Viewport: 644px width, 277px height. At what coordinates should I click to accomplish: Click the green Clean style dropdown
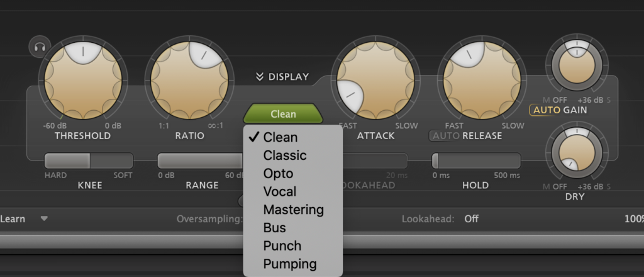[284, 114]
